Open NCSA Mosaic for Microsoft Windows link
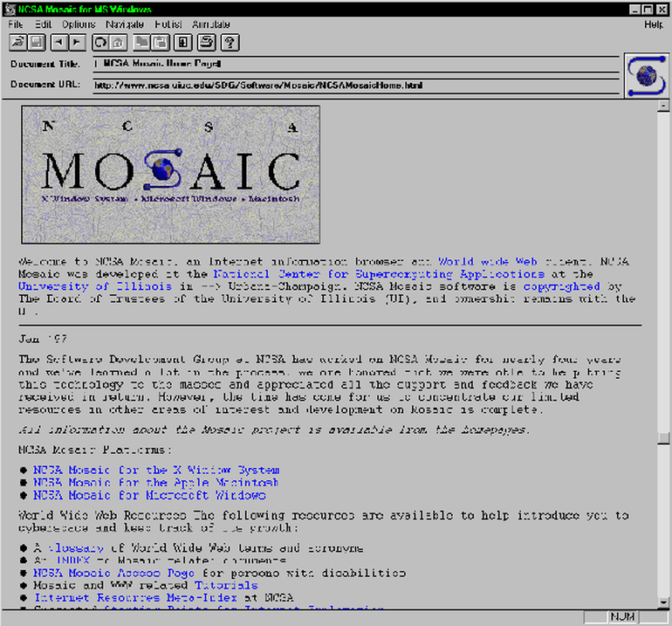The image size is (672, 626). click(149, 495)
